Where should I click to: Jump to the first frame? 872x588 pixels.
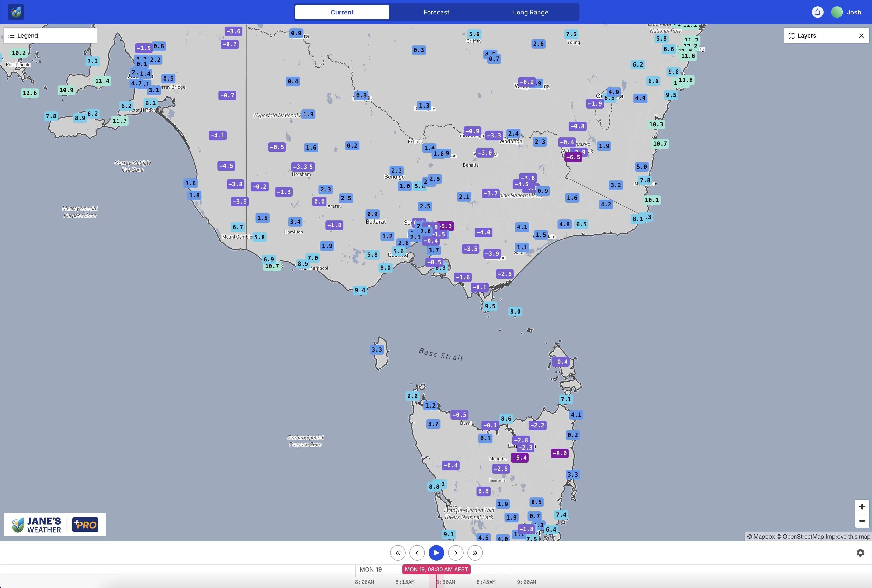(x=398, y=553)
